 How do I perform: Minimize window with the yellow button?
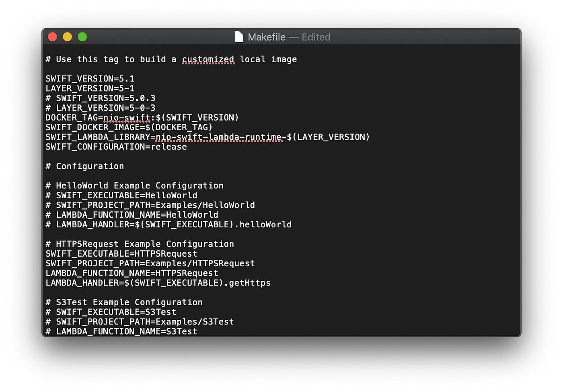pos(67,37)
